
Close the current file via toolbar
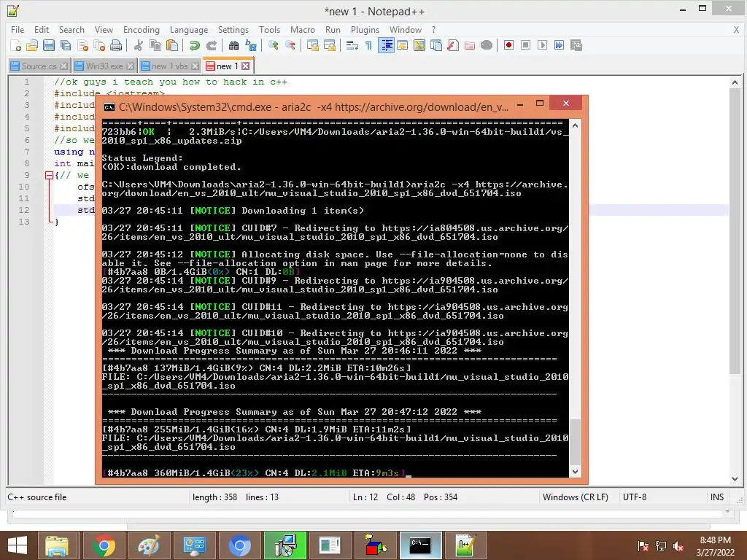(82, 45)
